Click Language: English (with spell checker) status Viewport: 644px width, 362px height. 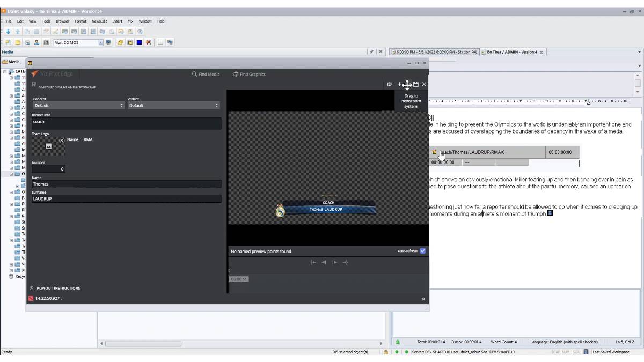563,342
